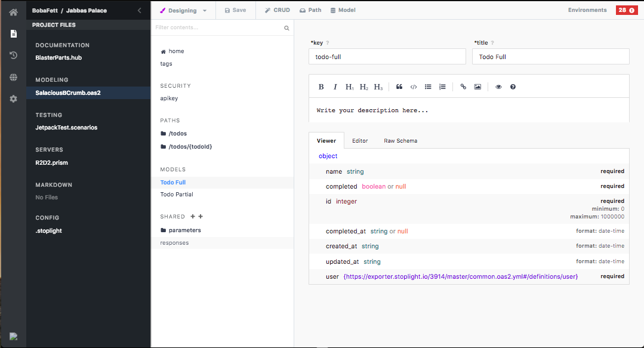This screenshot has width=644, height=348.
Task: Insert a blockquote using quote icon
Action: point(399,87)
